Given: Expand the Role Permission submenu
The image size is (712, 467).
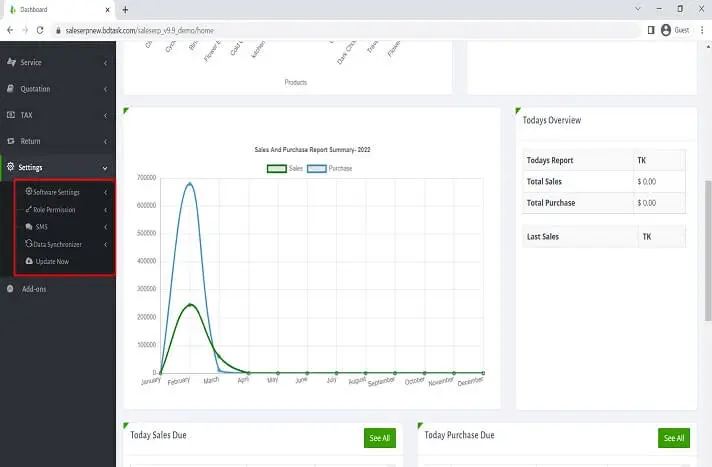Looking at the screenshot, I should (54, 210).
